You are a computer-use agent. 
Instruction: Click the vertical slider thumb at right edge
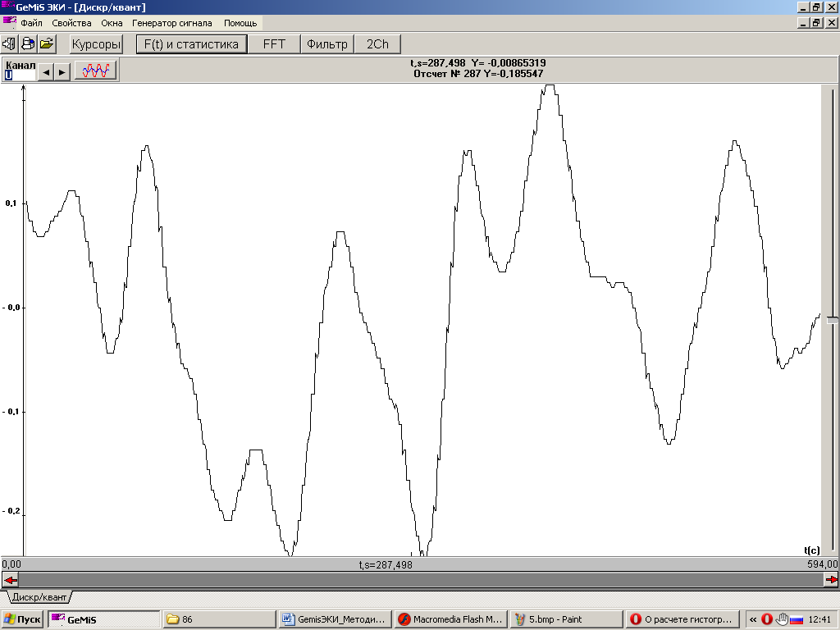coord(832,320)
